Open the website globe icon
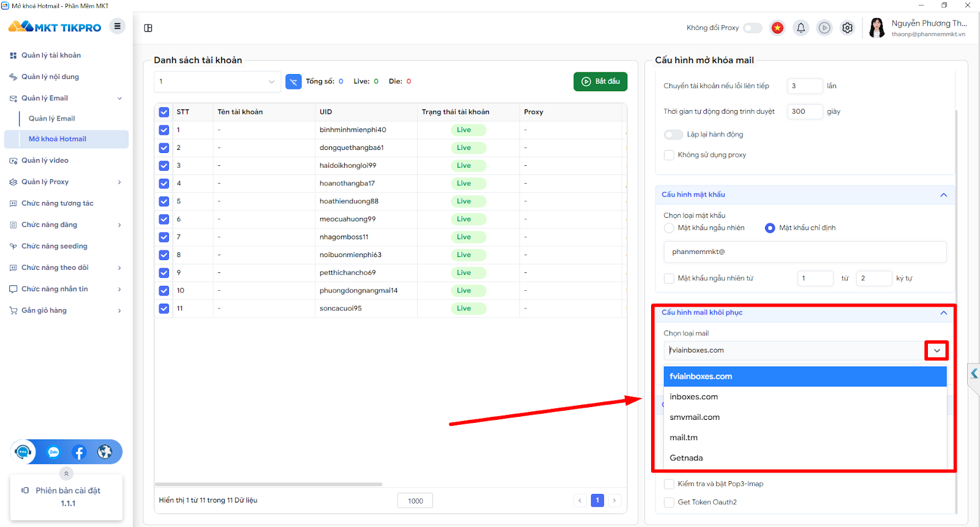Screen dimensions: 980x527 105,452
